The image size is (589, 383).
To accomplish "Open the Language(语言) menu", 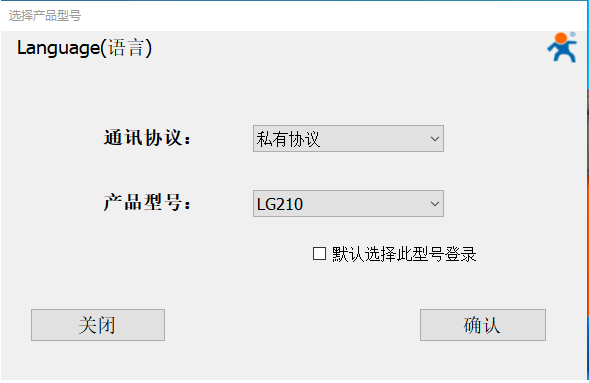I will click(x=84, y=48).
